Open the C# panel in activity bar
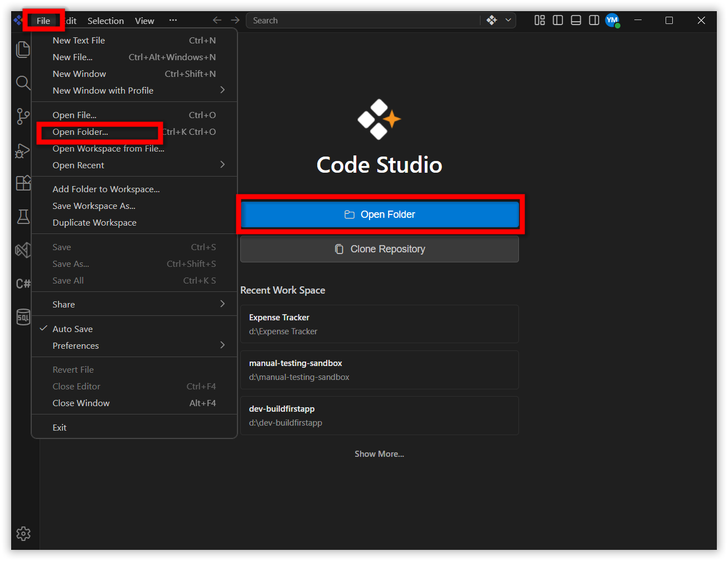 [23, 284]
